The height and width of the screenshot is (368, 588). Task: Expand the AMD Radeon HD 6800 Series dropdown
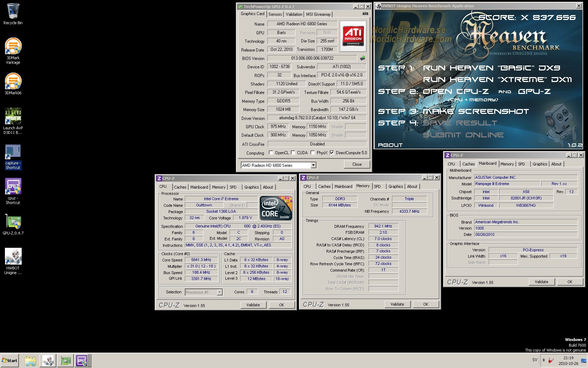point(313,165)
